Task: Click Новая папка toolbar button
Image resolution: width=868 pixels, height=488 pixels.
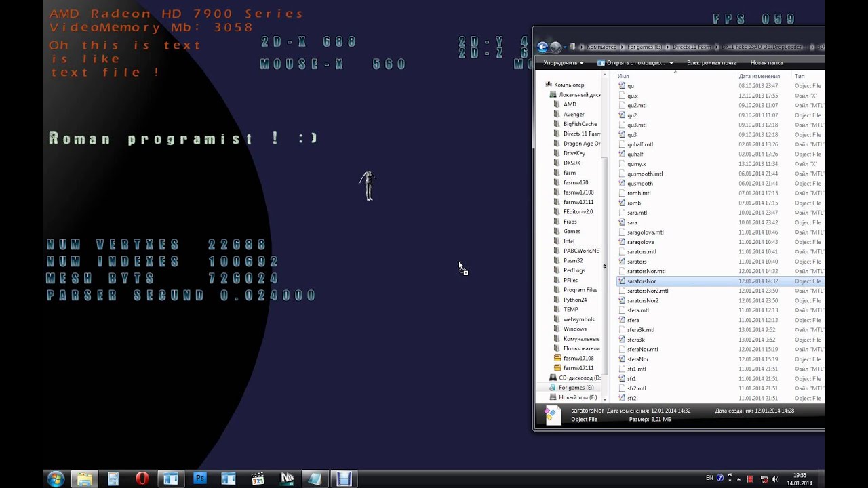Action: pyautogui.click(x=766, y=63)
